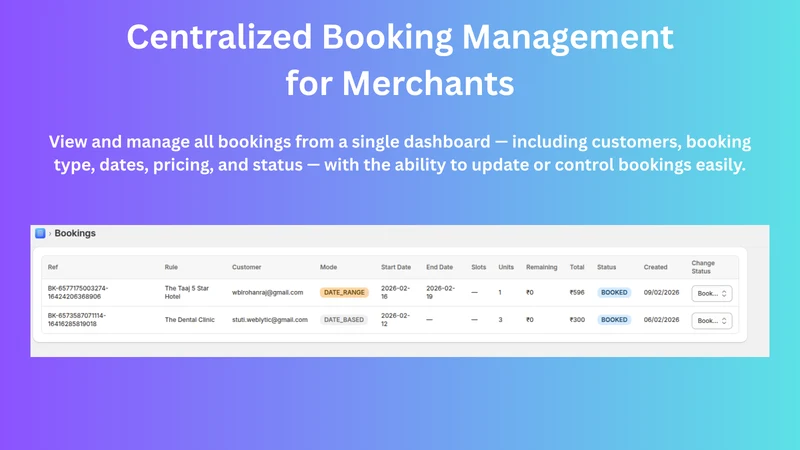The image size is (800, 450).
Task: Click the Customer column header
Action: pos(246,267)
